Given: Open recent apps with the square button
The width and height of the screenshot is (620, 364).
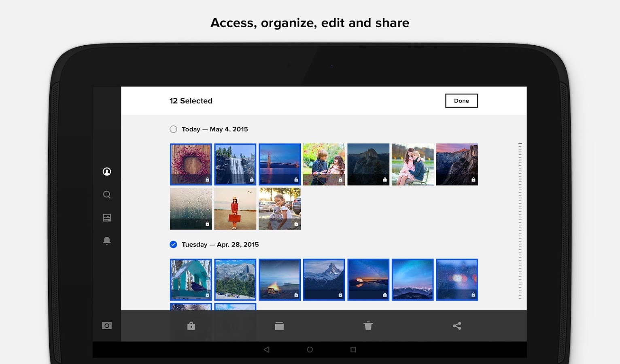Looking at the screenshot, I should point(353,349).
